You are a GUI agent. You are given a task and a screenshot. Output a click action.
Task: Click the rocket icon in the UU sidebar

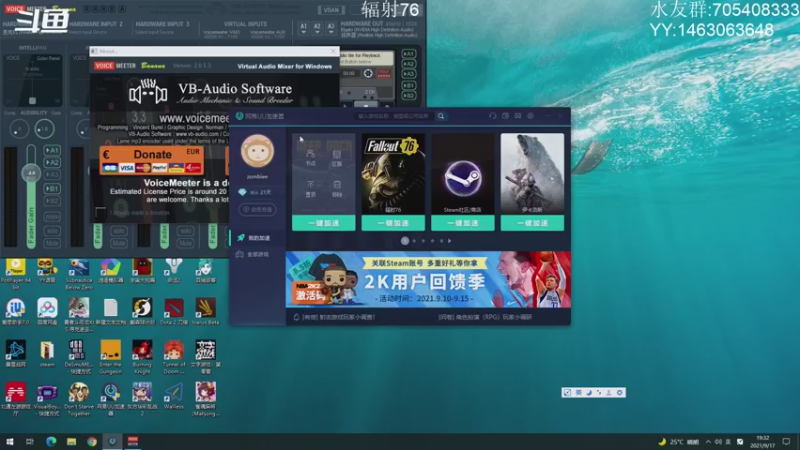click(241, 238)
